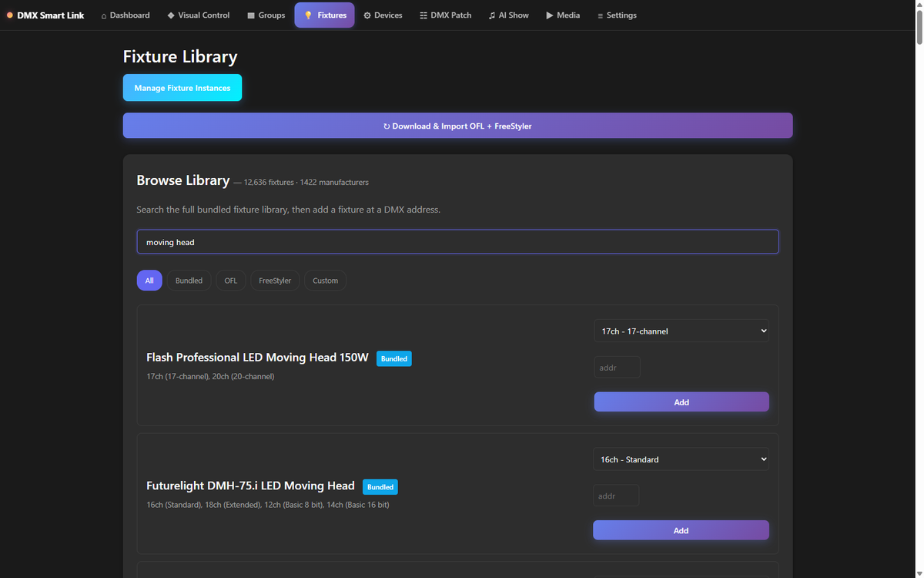Click Bundled badge on Flash Professional fixture
The width and height of the screenshot is (924, 578).
[x=394, y=358]
